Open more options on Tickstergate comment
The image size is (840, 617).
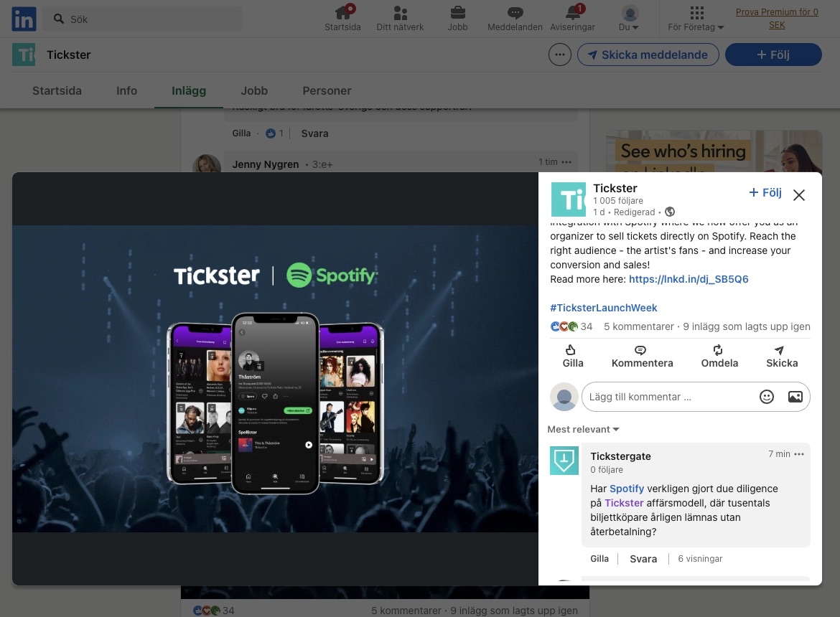[799, 453]
